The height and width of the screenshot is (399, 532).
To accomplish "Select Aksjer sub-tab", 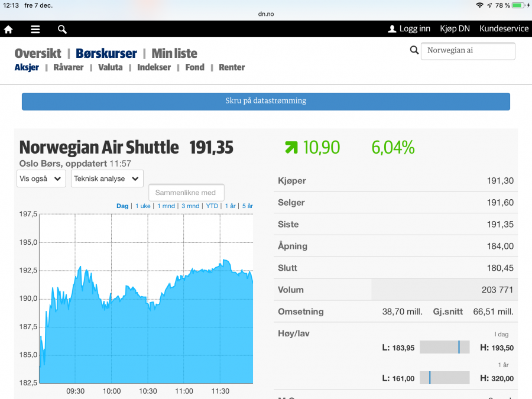I will [27, 67].
